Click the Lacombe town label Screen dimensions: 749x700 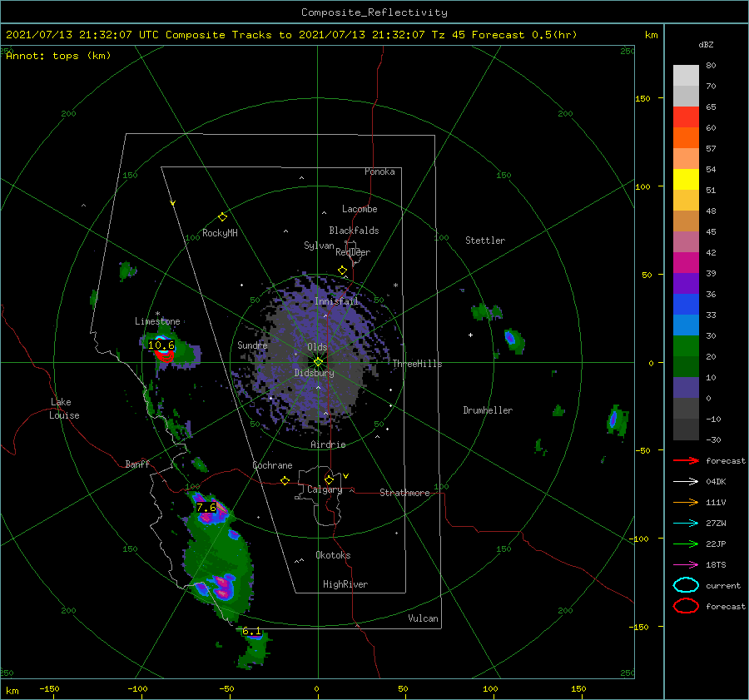tap(360, 209)
